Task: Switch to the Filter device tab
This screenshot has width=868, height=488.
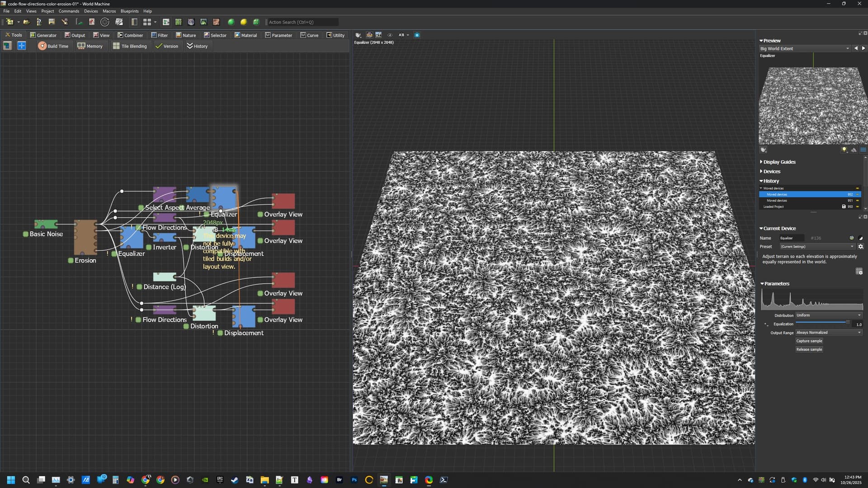Action: click(160, 35)
